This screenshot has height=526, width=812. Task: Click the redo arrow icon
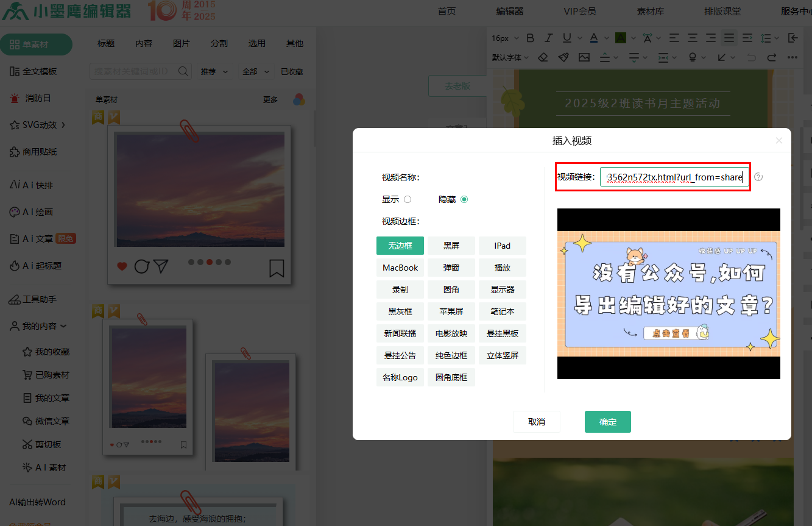tap(772, 57)
